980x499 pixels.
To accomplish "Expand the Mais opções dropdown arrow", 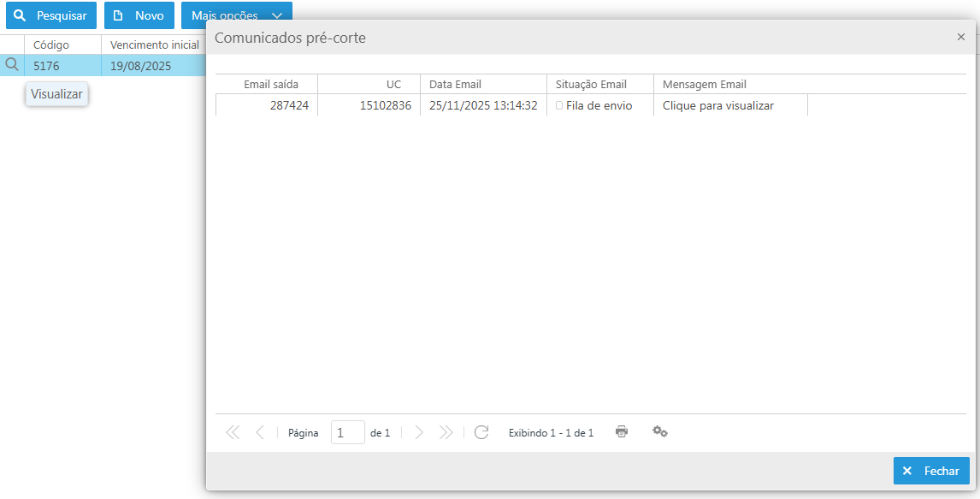I will pos(277,15).
